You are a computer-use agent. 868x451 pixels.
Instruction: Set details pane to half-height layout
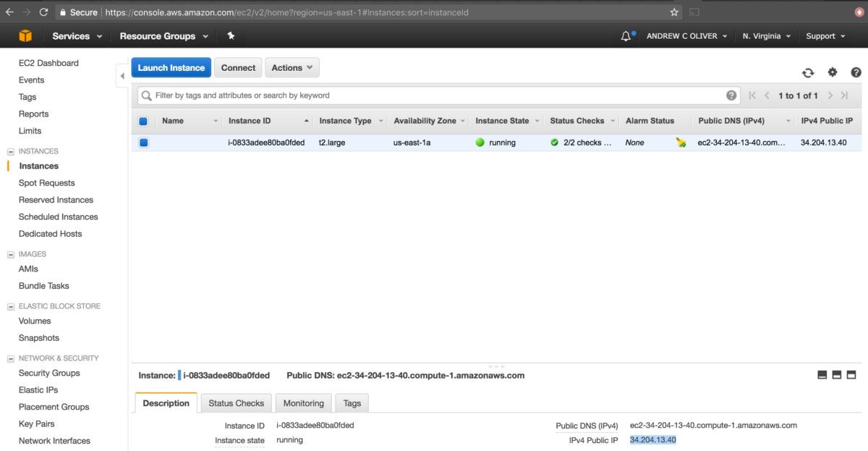pyautogui.click(x=836, y=375)
